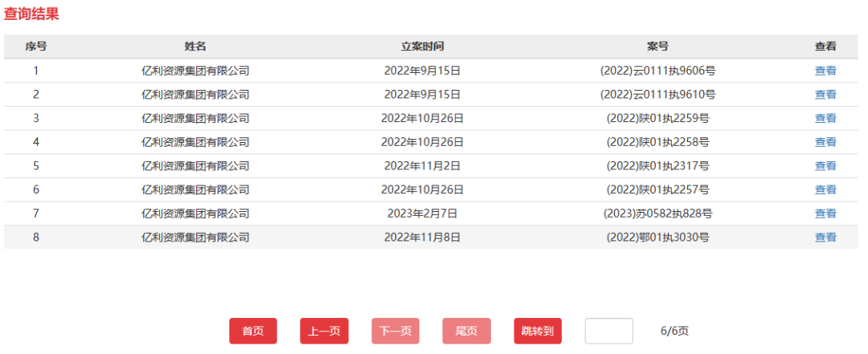Viewport: 868px width, 354px height.
Task: Click date 2022年9月15日 in row 2
Action: click(x=423, y=95)
